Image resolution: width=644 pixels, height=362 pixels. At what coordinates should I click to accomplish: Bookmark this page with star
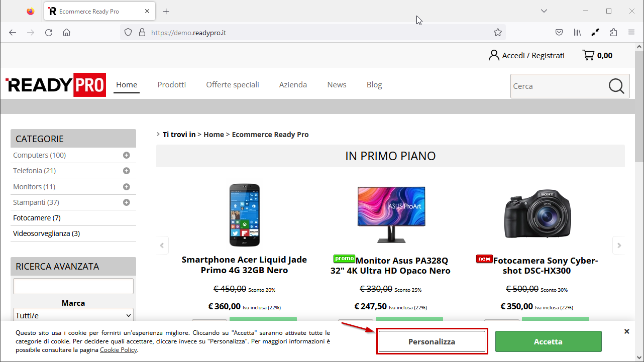click(x=498, y=32)
